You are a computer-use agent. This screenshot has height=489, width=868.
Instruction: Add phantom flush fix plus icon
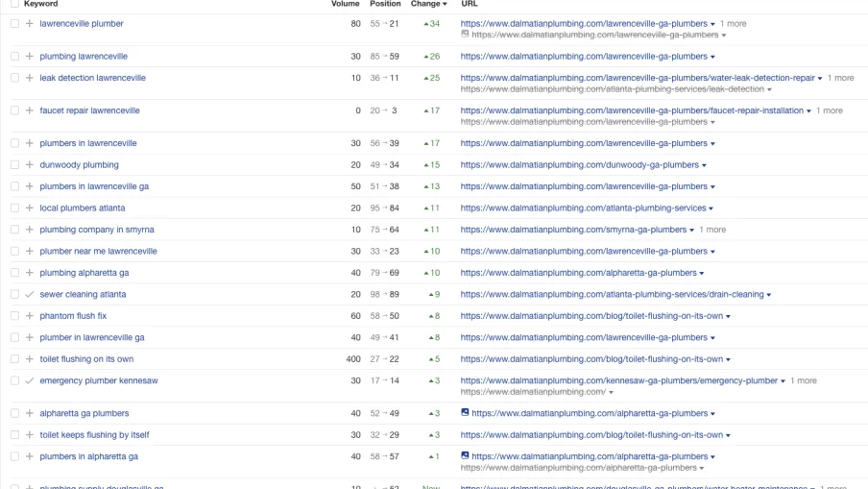pos(30,316)
